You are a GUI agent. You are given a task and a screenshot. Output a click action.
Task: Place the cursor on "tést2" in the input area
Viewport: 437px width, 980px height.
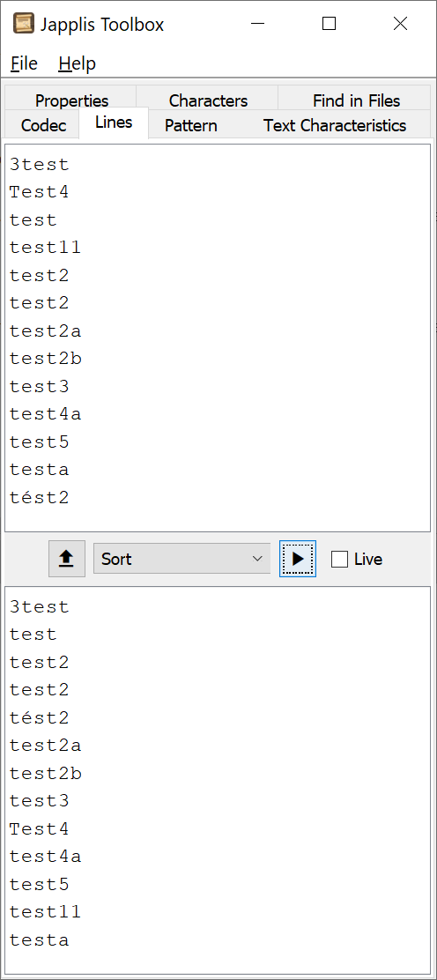39,498
